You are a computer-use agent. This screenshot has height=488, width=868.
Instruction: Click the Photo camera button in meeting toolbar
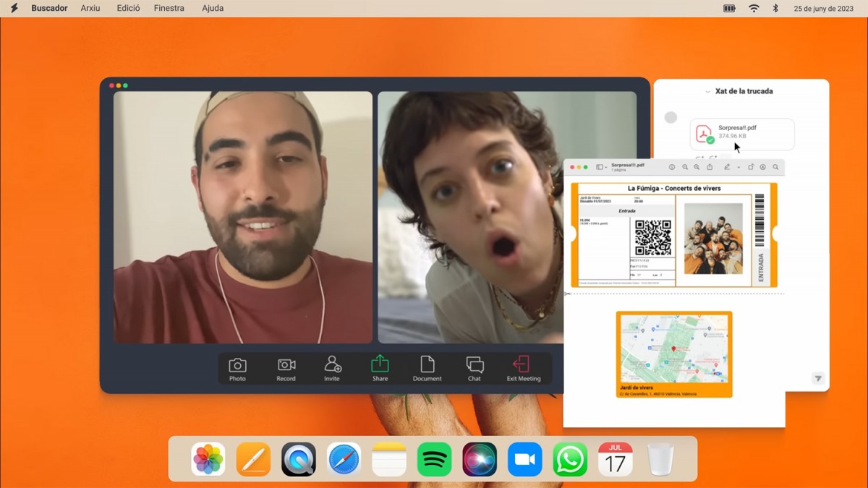[237, 367]
